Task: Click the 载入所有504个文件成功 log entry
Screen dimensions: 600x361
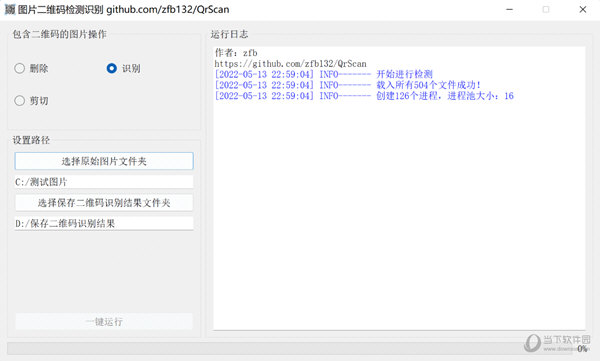Action: 347,85
